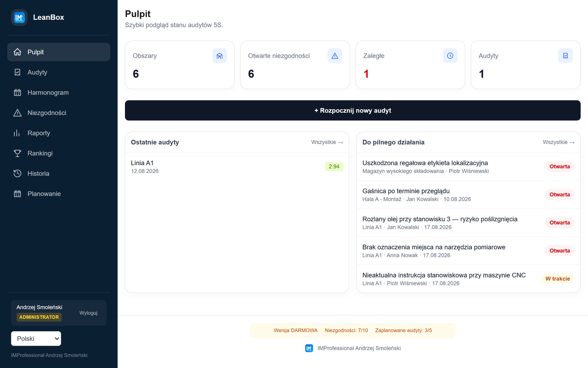
Task: Open Rozlany olej przy stanowisku 3 item
Action: click(x=469, y=223)
